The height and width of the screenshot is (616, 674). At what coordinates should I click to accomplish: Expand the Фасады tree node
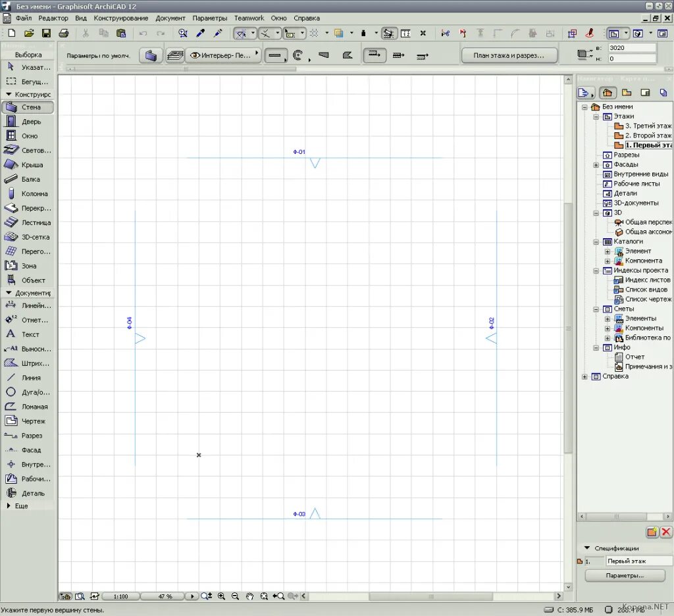point(596,165)
